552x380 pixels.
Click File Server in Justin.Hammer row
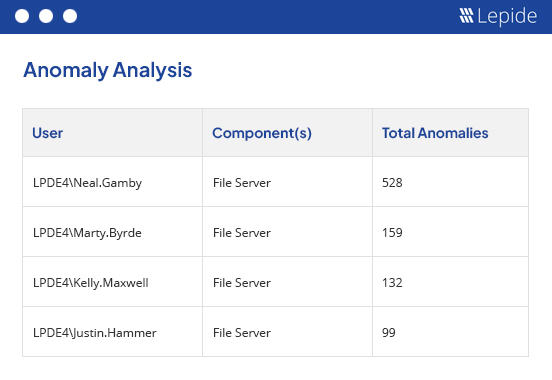pos(242,333)
